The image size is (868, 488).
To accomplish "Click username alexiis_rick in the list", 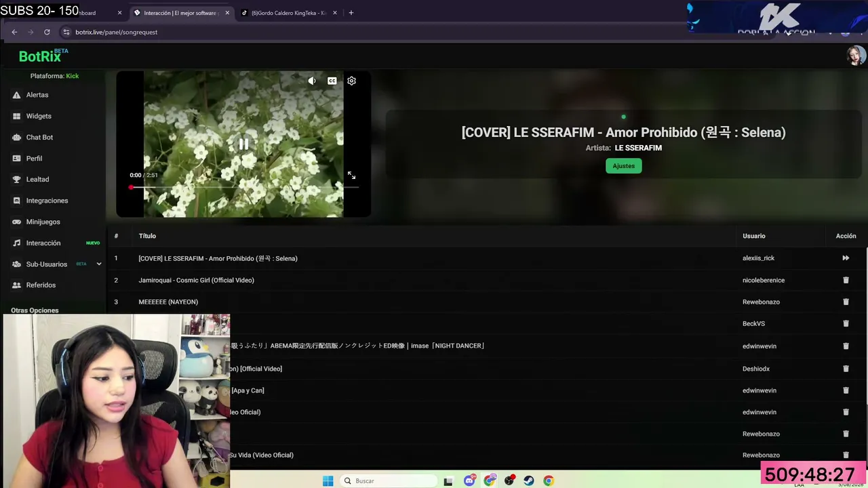I will coord(758,258).
